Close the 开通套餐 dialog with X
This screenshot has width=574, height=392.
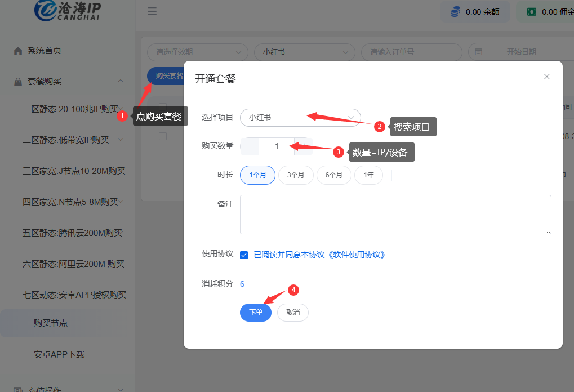(x=546, y=77)
